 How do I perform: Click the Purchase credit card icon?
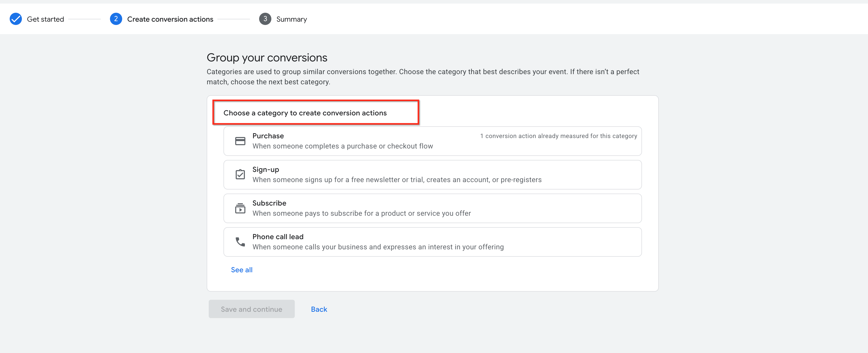(240, 141)
